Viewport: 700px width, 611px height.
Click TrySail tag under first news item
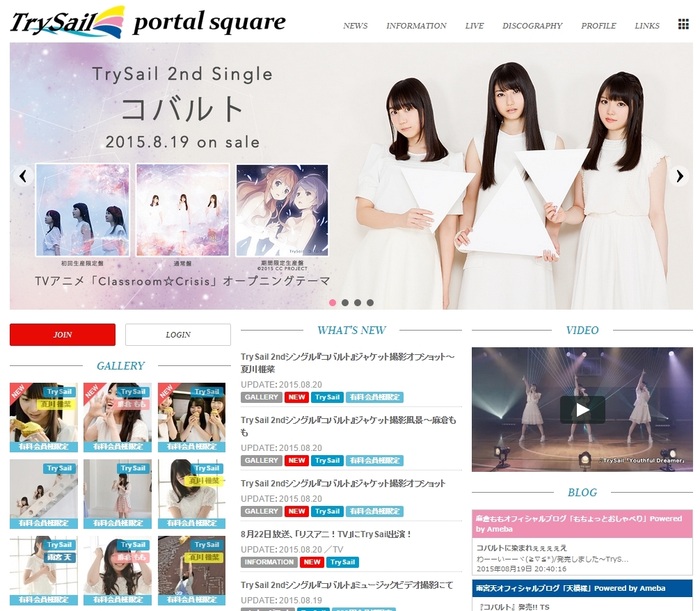point(327,397)
